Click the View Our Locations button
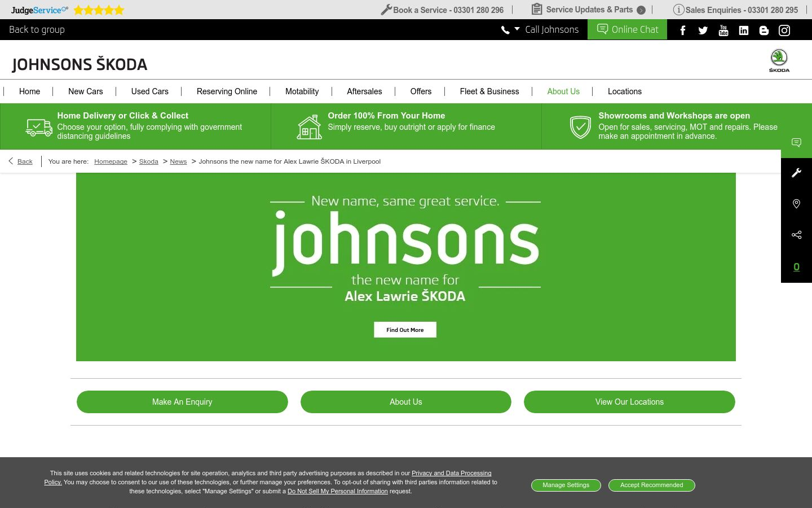Viewport: 812px width, 508px height. click(x=629, y=402)
